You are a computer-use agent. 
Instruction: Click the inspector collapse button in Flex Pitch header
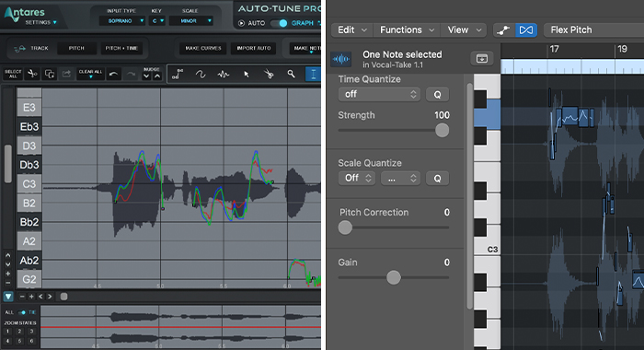tap(482, 59)
